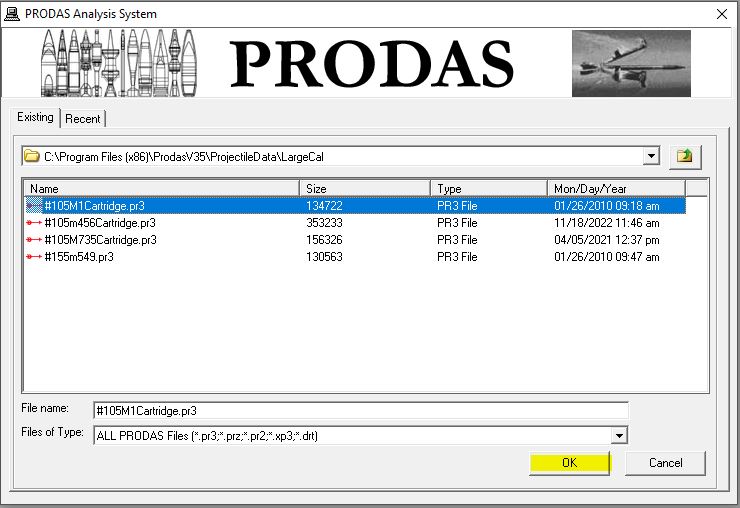The image size is (740, 508).
Task: Click the Cancel button
Action: pos(665,463)
